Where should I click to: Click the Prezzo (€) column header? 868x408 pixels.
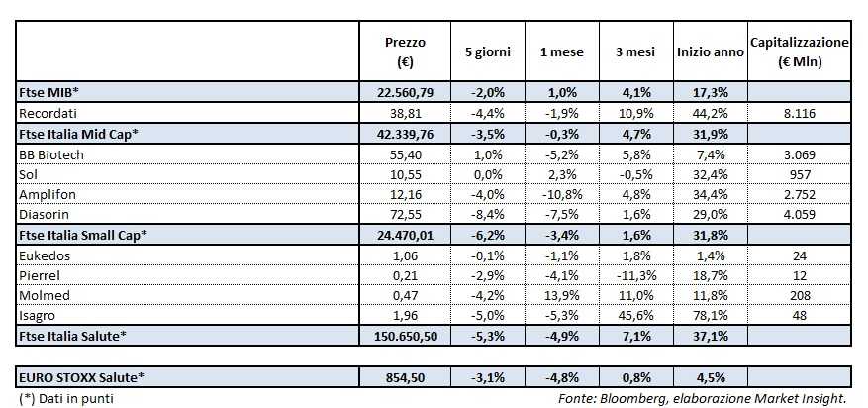(404, 51)
